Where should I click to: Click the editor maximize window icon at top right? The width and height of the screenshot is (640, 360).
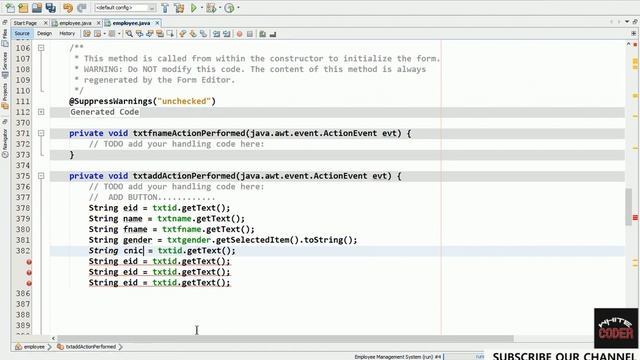pos(635,22)
